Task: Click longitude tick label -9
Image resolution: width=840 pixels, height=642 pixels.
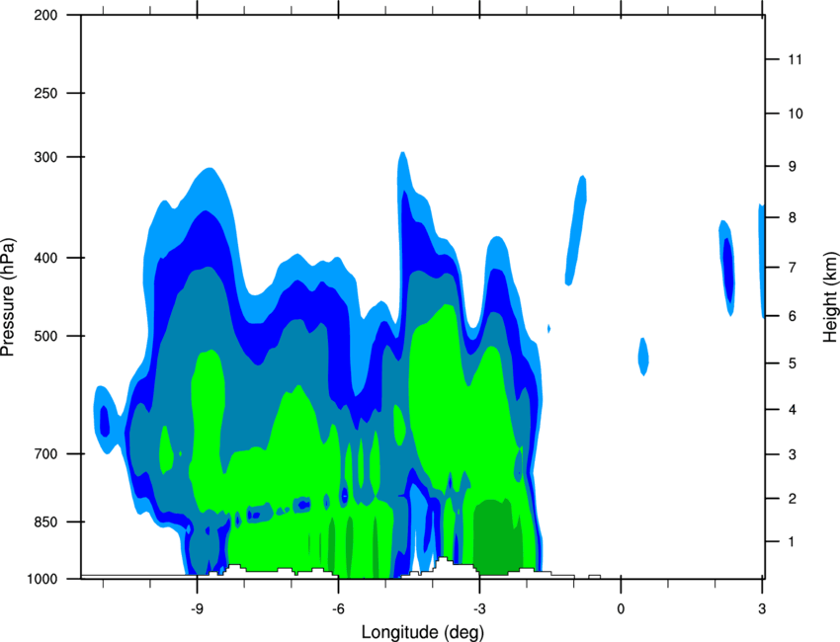Action: pos(197,608)
